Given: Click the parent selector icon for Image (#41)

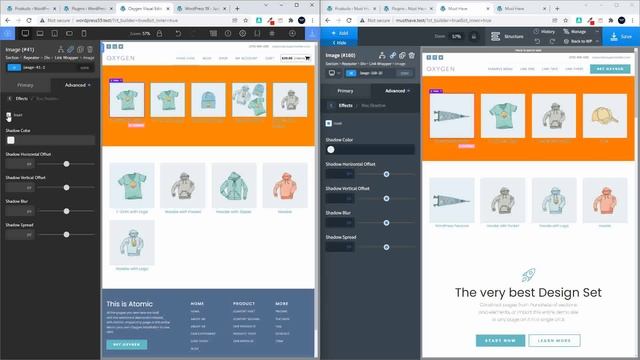Looking at the screenshot, I should [61, 49].
